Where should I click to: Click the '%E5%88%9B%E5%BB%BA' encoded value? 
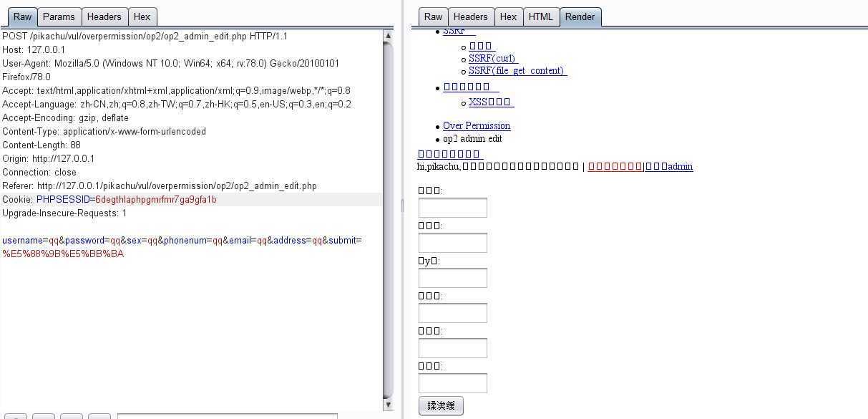click(63, 254)
